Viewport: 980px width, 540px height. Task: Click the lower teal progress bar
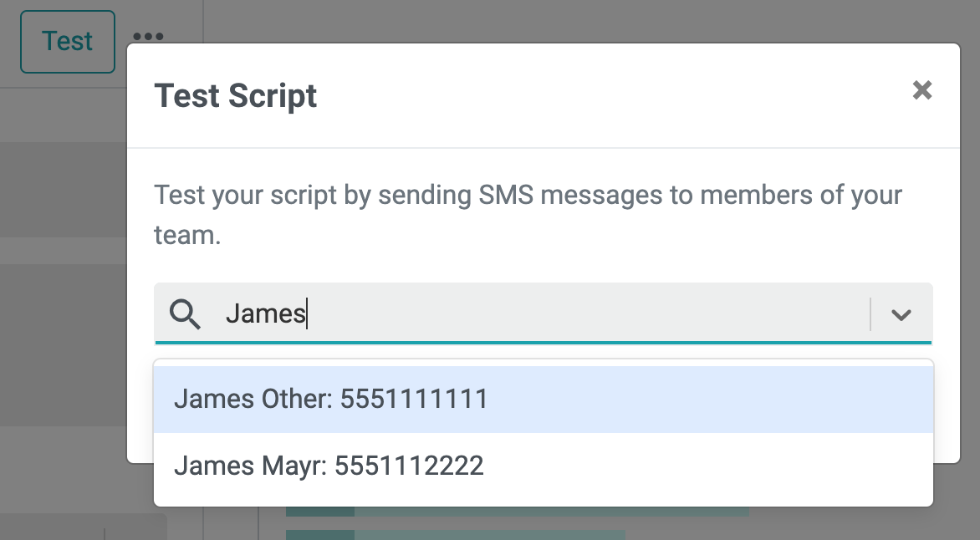(456, 535)
